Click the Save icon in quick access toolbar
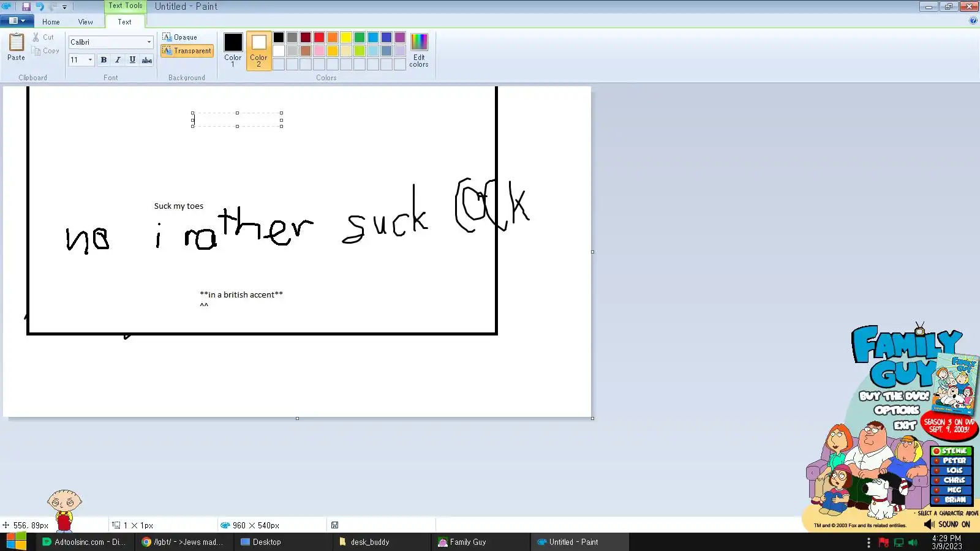This screenshot has height=551, width=980. (x=26, y=7)
